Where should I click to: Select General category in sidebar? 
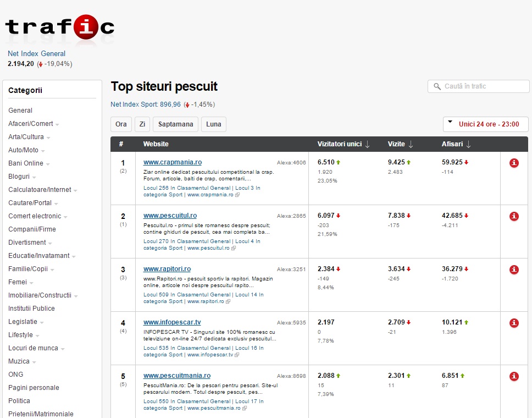(20, 111)
